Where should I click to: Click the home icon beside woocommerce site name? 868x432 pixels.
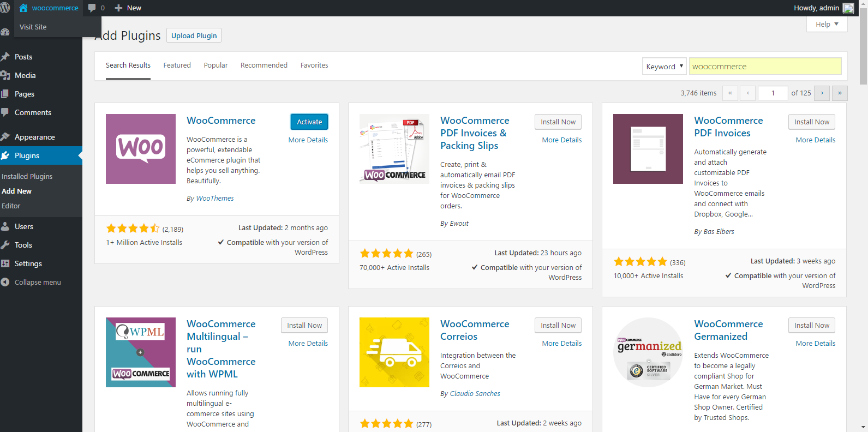pos(23,8)
